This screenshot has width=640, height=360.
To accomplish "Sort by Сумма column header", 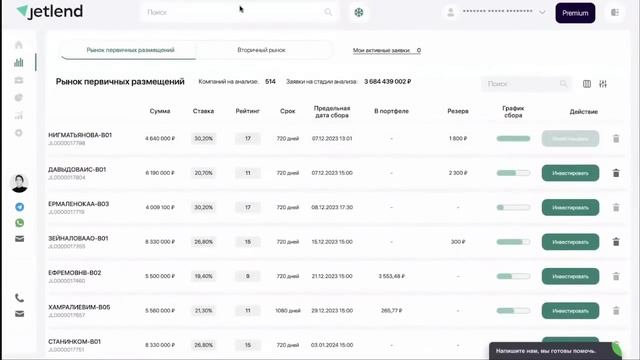I will (x=160, y=111).
